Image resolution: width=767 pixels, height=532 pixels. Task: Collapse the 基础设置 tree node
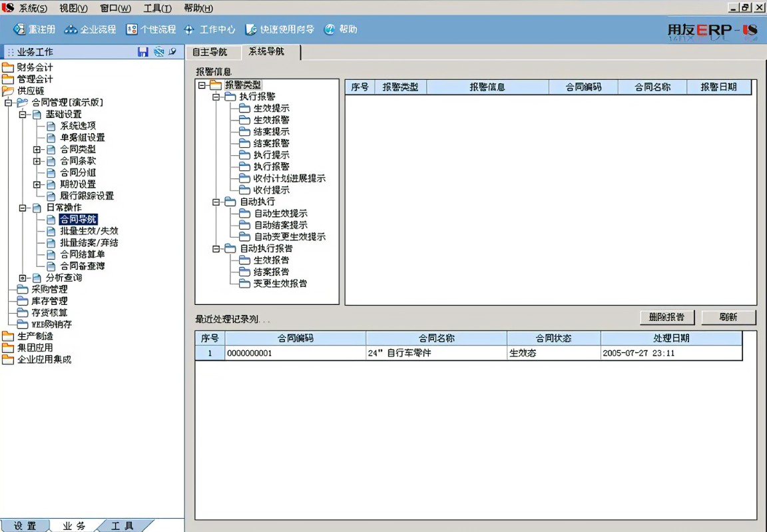point(23,115)
